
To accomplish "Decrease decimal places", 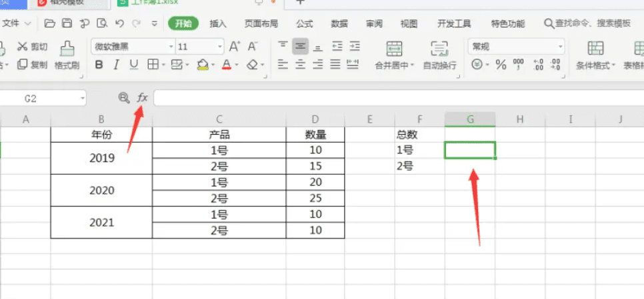I will [555, 65].
